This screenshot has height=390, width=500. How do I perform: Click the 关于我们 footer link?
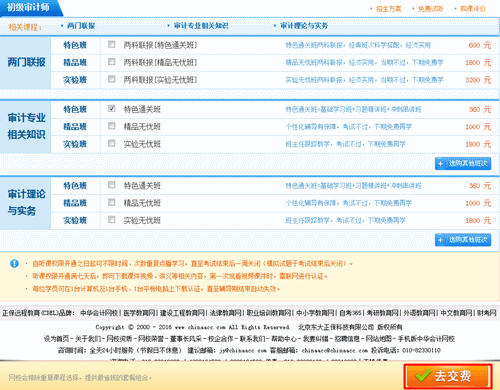[87, 339]
